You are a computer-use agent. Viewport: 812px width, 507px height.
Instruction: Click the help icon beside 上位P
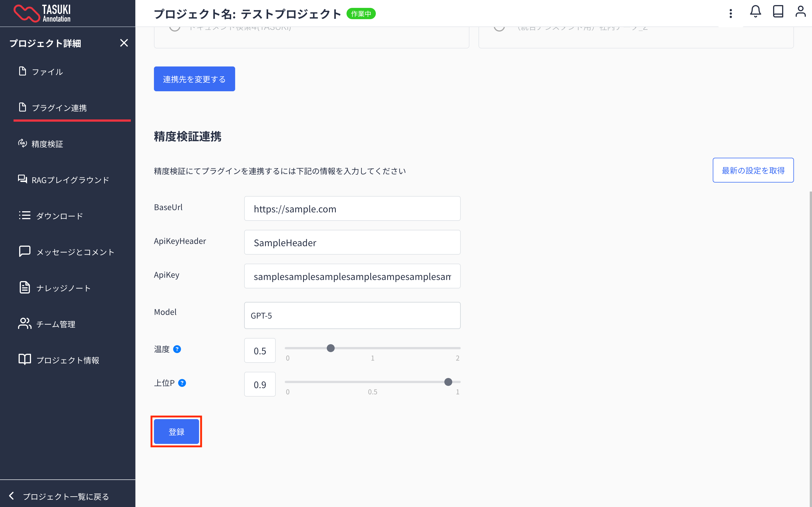(182, 383)
